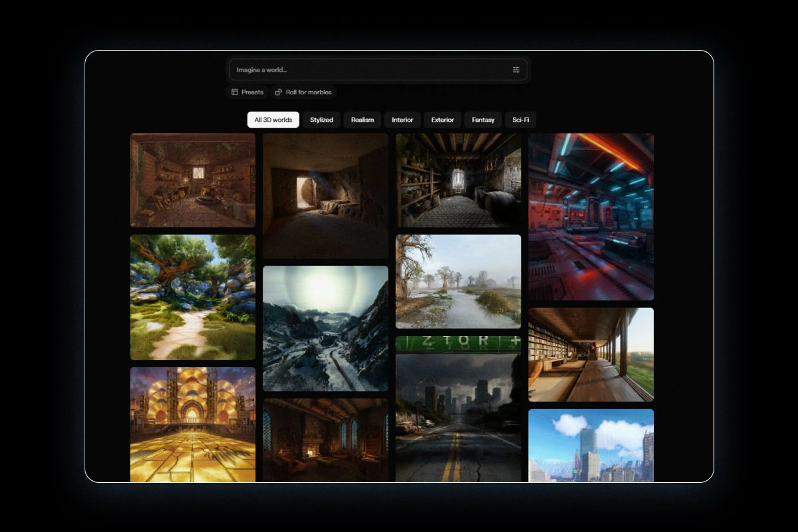Open the red neon sci-fi corridor world
This screenshot has height=532, width=798.
[x=591, y=216]
